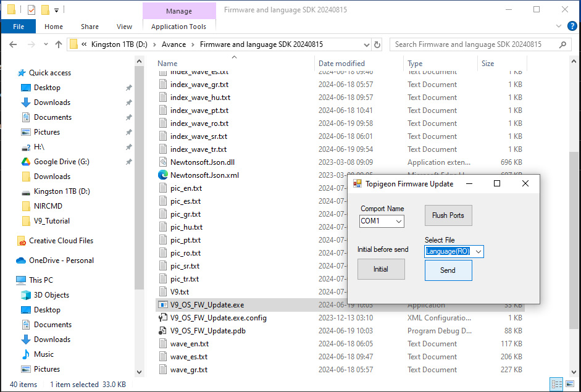Screen dimensions: 581x392
Task: Open Explorer help question mark
Action: 572,26
